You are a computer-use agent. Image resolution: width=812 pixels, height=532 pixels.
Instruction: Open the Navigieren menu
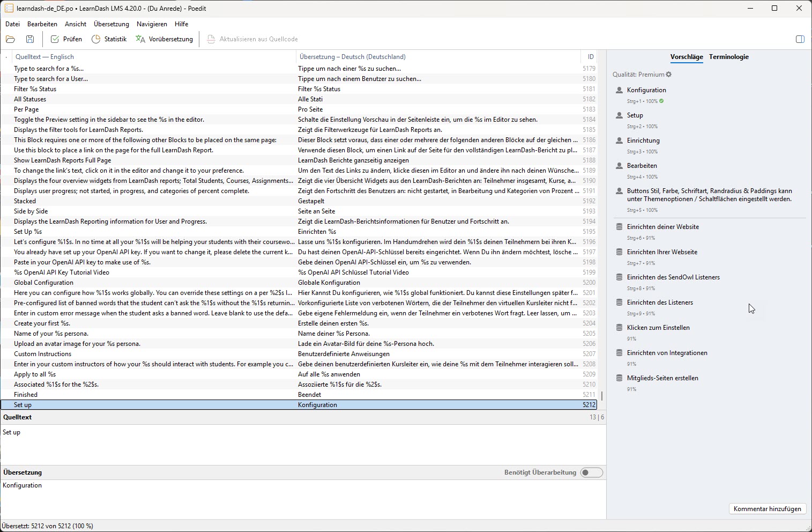coord(152,24)
